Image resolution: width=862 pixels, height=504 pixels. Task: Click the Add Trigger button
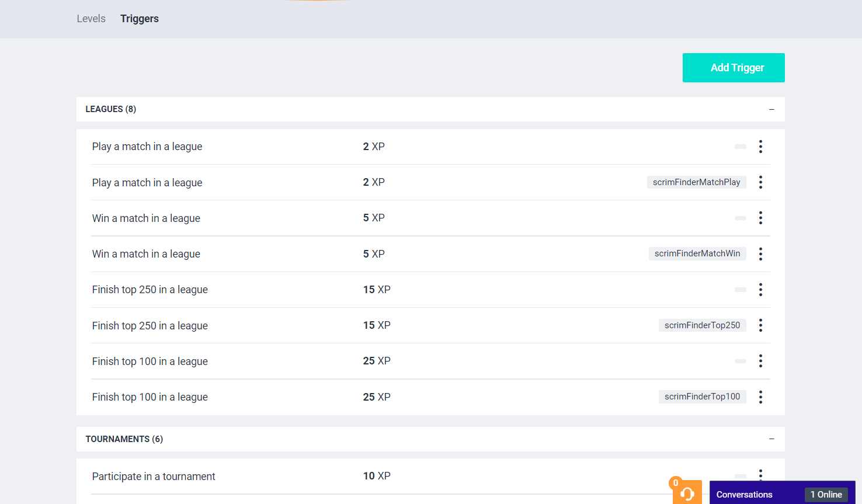[734, 68]
